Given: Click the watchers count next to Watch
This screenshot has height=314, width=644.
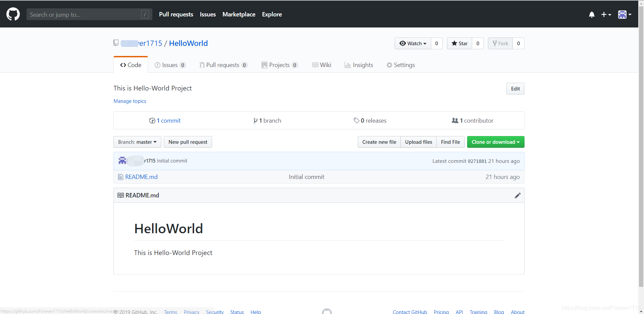Looking at the screenshot, I should [437, 44].
